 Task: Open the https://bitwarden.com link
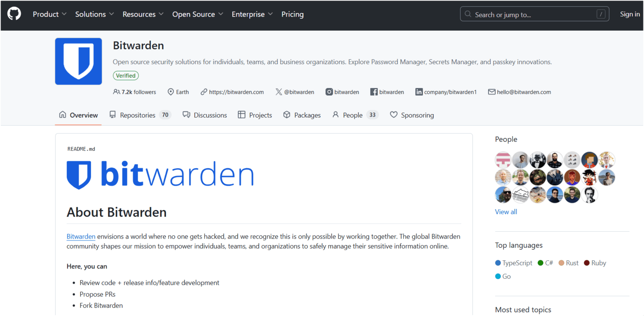pyautogui.click(x=236, y=92)
